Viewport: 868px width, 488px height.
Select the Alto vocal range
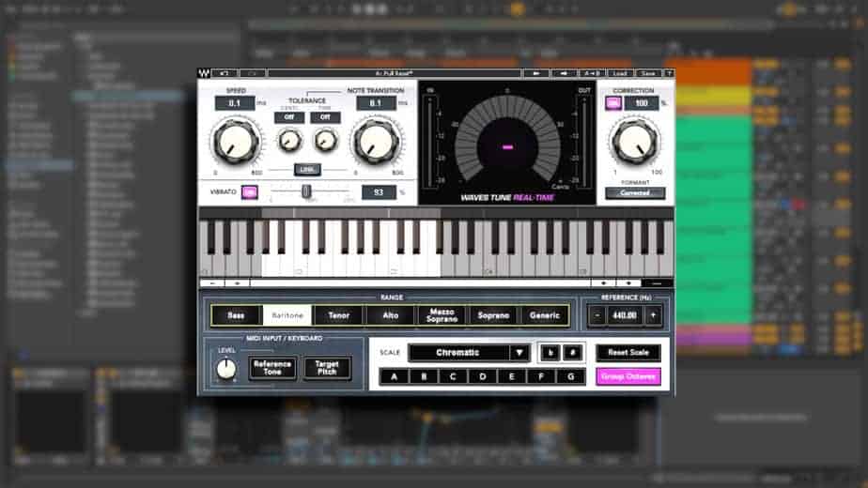pyautogui.click(x=390, y=315)
